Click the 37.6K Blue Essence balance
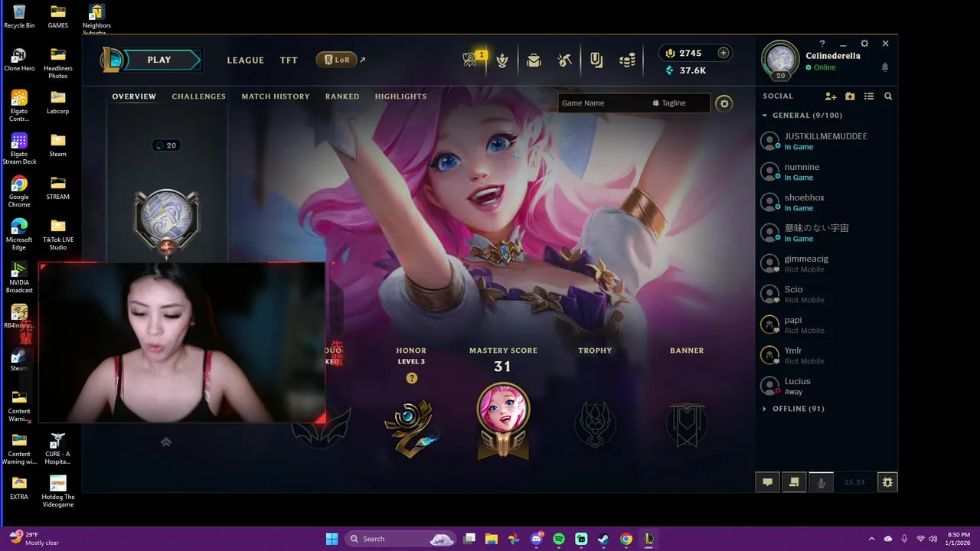 click(x=685, y=70)
